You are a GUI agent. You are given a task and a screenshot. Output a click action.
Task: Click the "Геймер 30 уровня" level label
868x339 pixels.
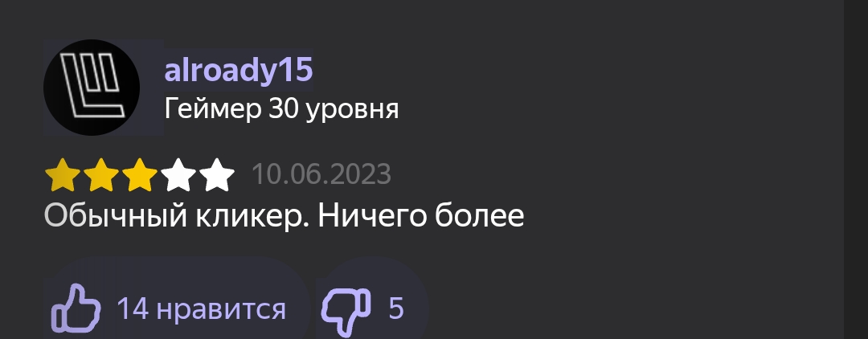(x=282, y=109)
